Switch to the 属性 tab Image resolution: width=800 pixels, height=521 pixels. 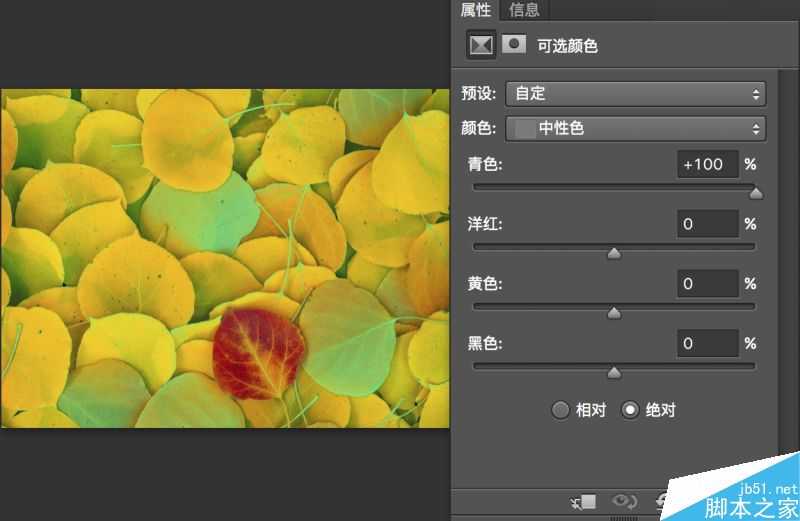[x=476, y=10]
